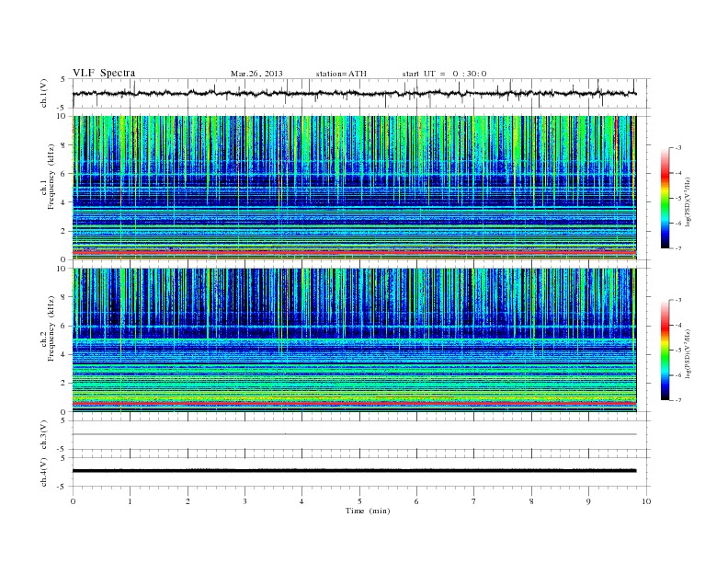Click the gray ch.3 voltage trace line
Viewport: 728px width, 563px height.
[354, 434]
